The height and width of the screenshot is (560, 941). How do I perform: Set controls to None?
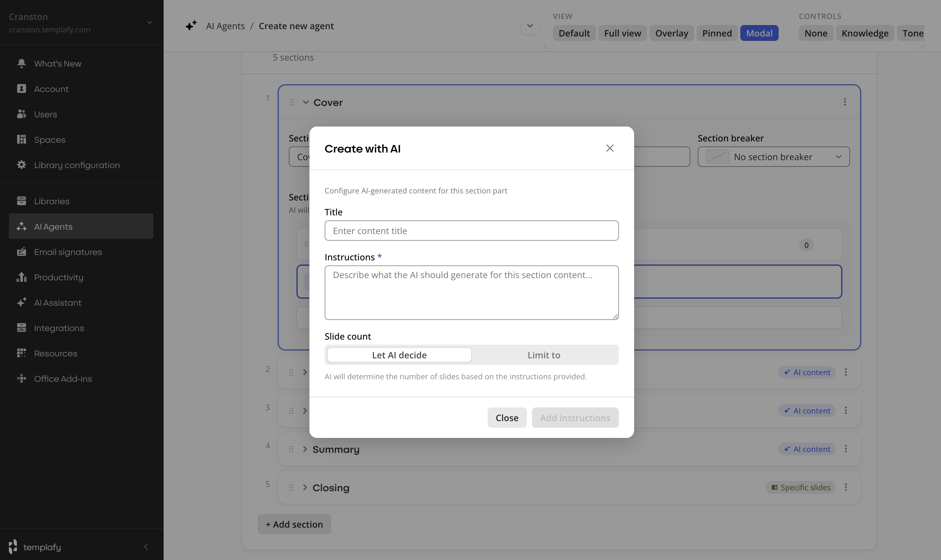coord(816,33)
